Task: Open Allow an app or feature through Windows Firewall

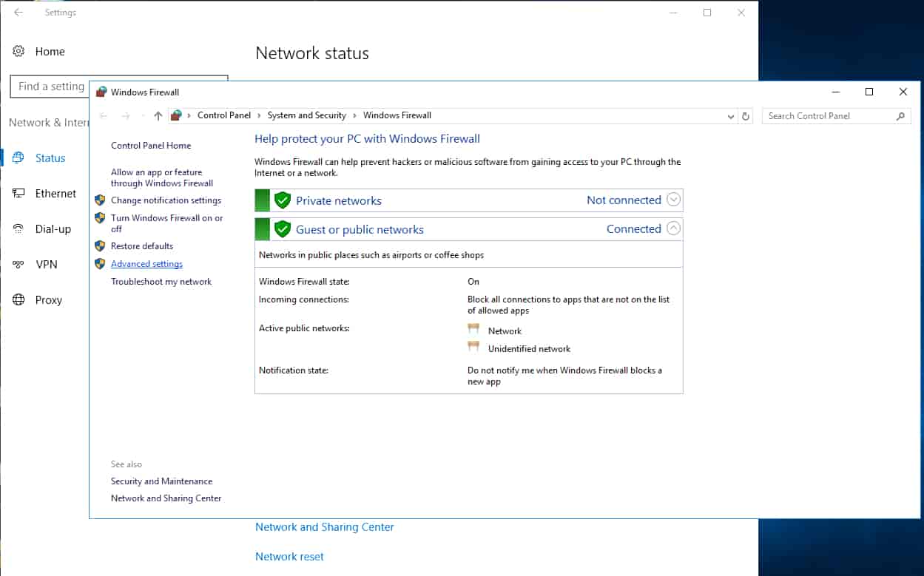Action: click(162, 177)
